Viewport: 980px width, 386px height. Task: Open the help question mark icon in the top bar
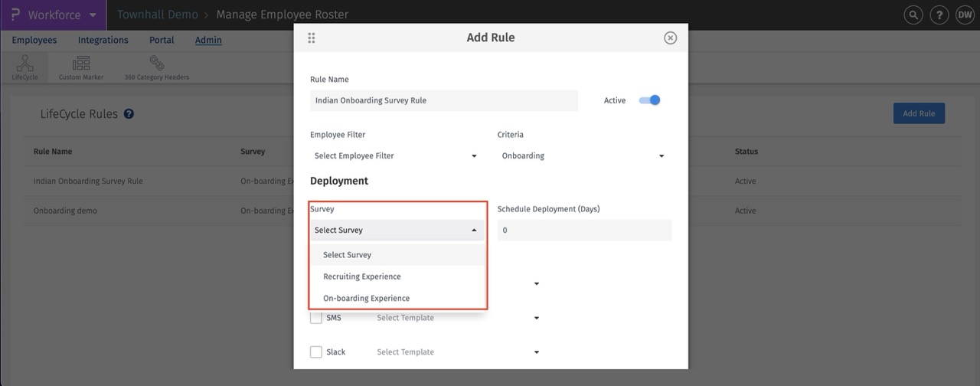coord(939,15)
